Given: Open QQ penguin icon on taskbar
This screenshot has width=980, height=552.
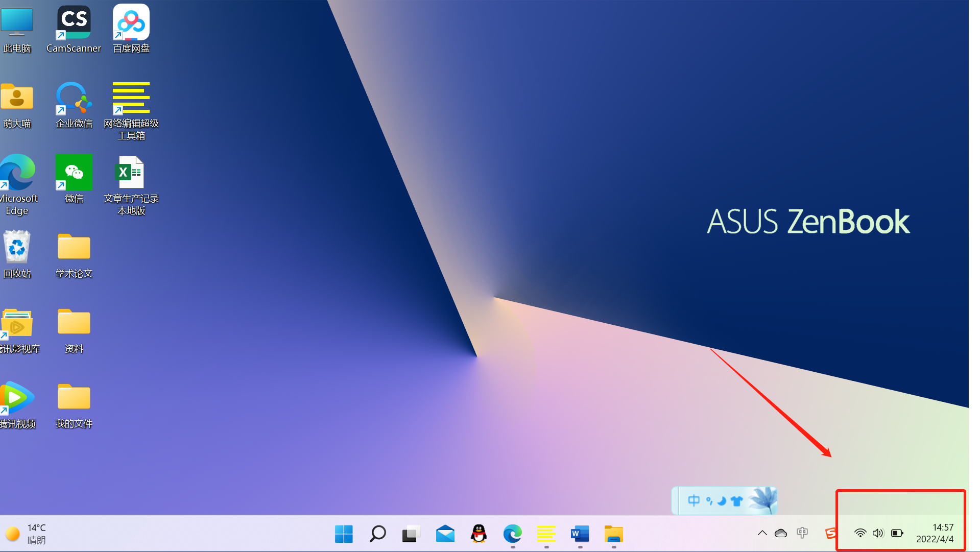Looking at the screenshot, I should [x=479, y=534].
